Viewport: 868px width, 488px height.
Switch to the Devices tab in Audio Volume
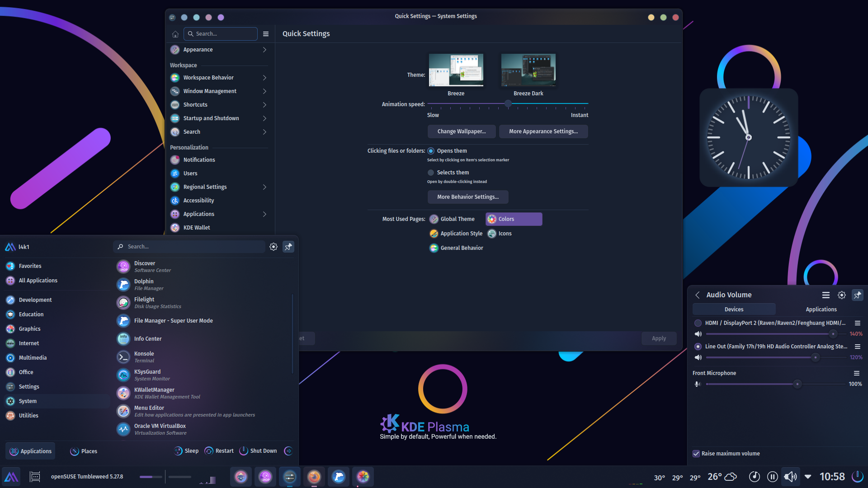click(734, 310)
